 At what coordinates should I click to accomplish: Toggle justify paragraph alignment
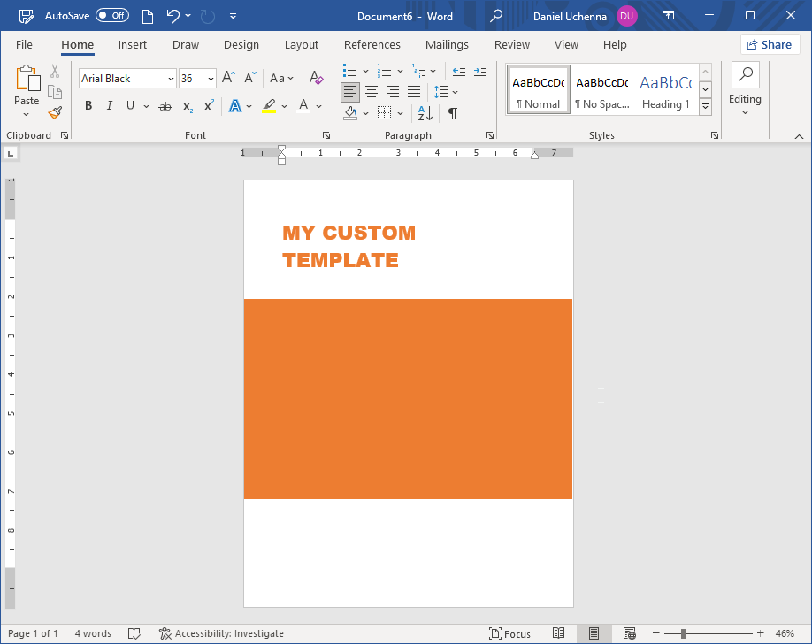(413, 91)
